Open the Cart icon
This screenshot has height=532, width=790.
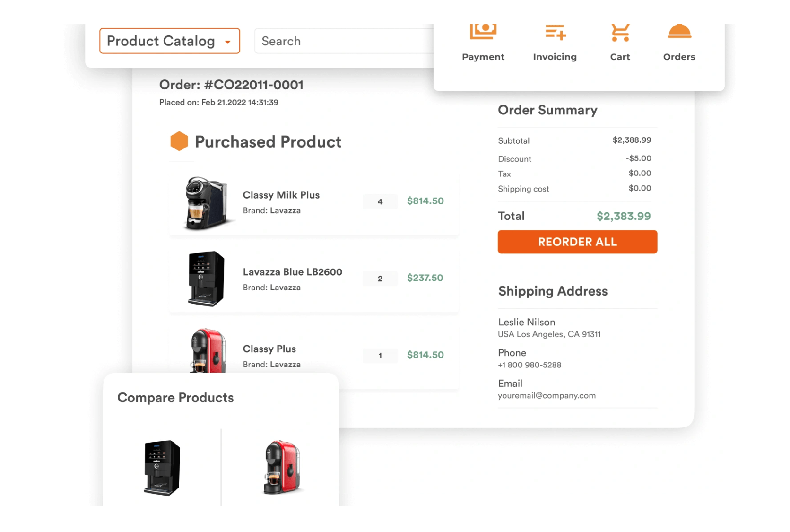[620, 33]
